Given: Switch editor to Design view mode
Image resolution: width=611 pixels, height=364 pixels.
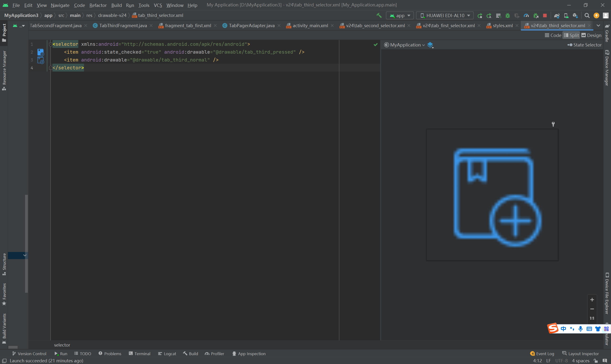Looking at the screenshot, I should [591, 35].
